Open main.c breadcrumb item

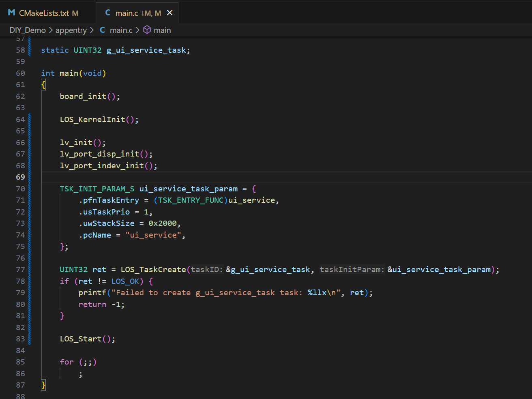tap(121, 30)
